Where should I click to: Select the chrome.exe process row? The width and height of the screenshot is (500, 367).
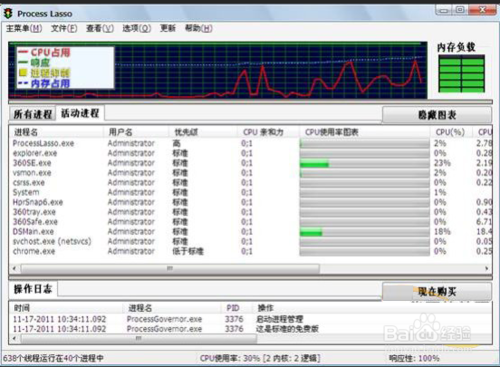[x=250, y=251]
